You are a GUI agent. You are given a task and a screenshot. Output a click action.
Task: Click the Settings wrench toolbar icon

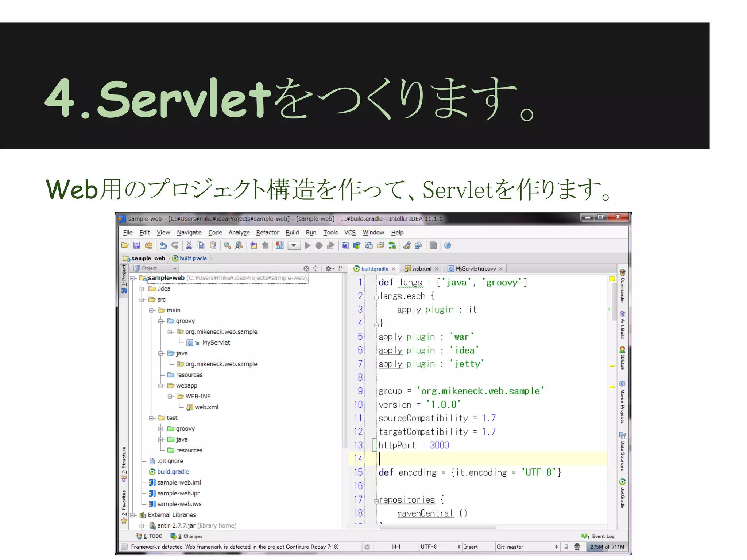pyautogui.click(x=407, y=245)
